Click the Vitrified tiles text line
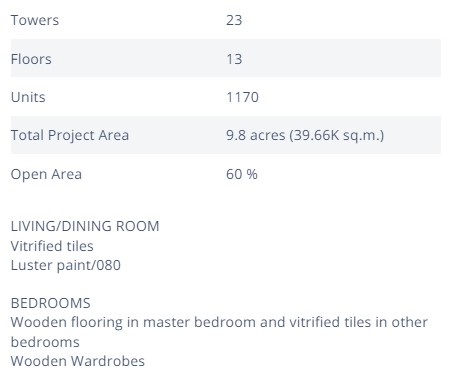Image resolution: width=451 pixels, height=385 pixels. (x=52, y=246)
